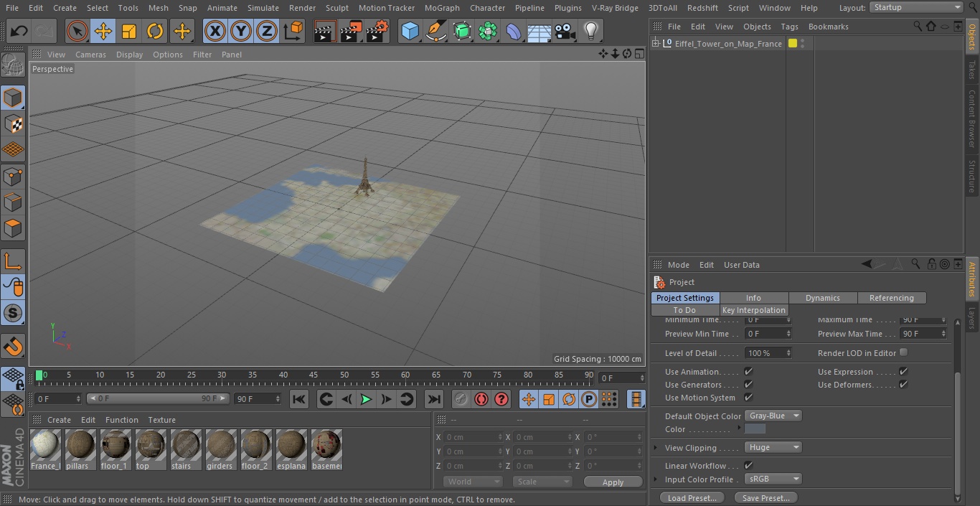This screenshot has height=506, width=980.
Task: Activate the Move tool
Action: (103, 32)
